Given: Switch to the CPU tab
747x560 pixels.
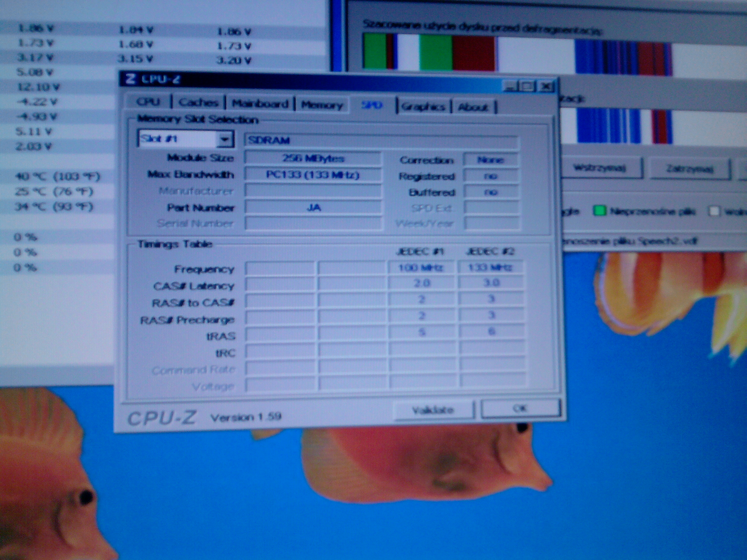Looking at the screenshot, I should (x=148, y=101).
